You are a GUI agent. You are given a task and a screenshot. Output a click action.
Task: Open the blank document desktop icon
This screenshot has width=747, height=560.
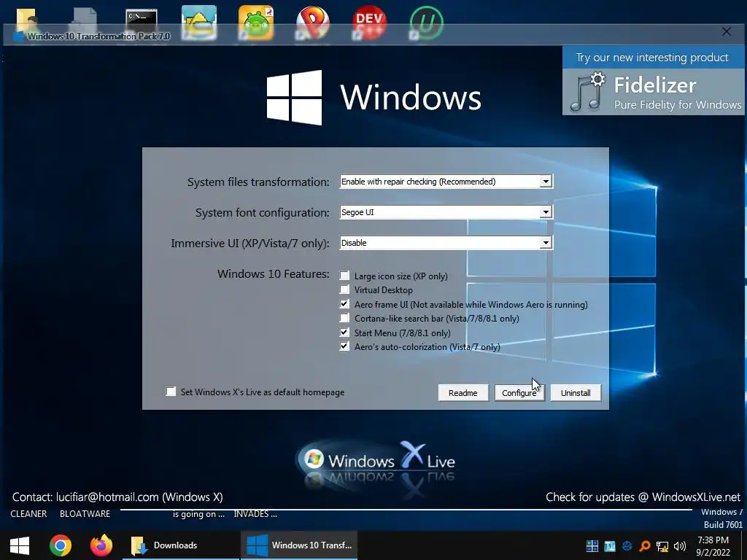pyautogui.click(x=85, y=21)
